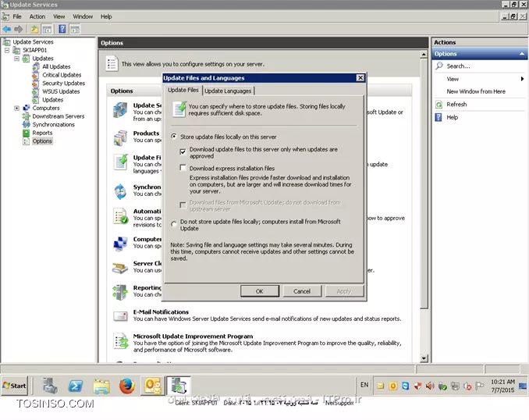529x420 pixels.
Task: Click the Start button
Action: click(14, 386)
